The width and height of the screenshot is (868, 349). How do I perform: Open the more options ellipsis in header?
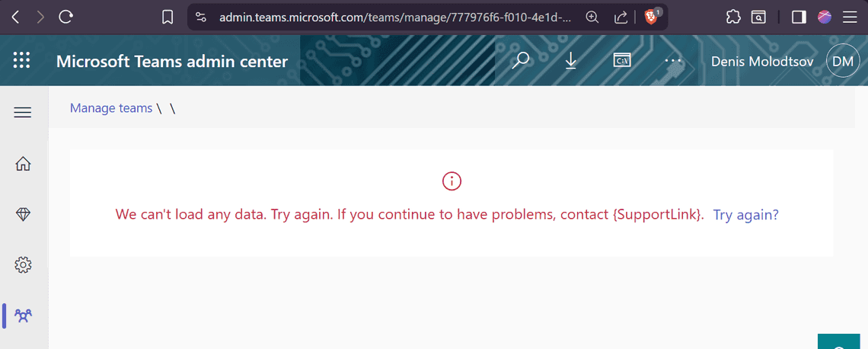tap(673, 61)
